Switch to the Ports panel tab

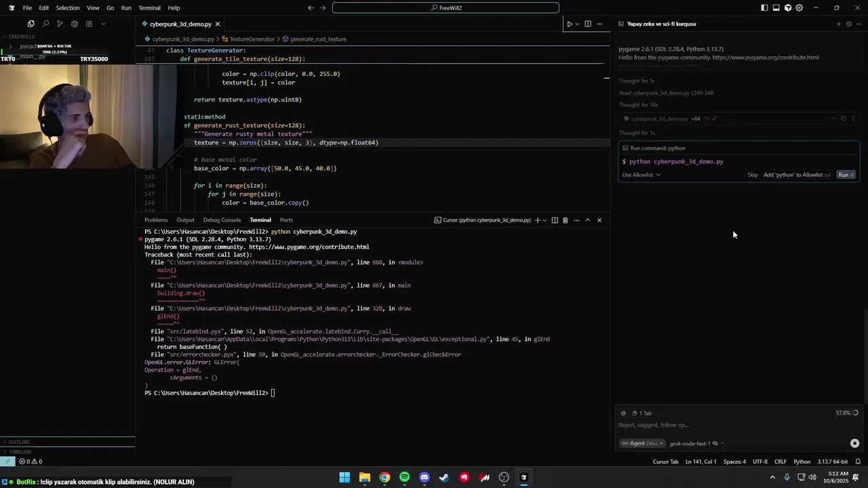pyautogui.click(x=286, y=220)
